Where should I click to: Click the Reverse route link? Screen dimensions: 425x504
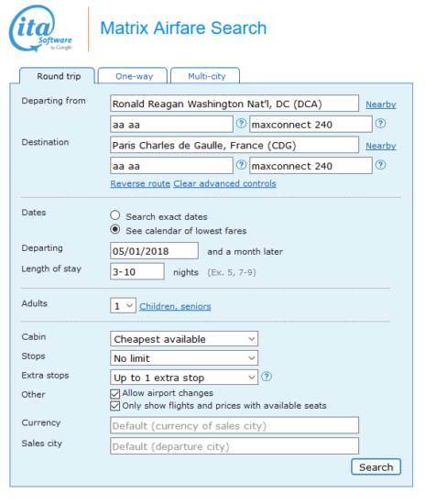point(140,183)
